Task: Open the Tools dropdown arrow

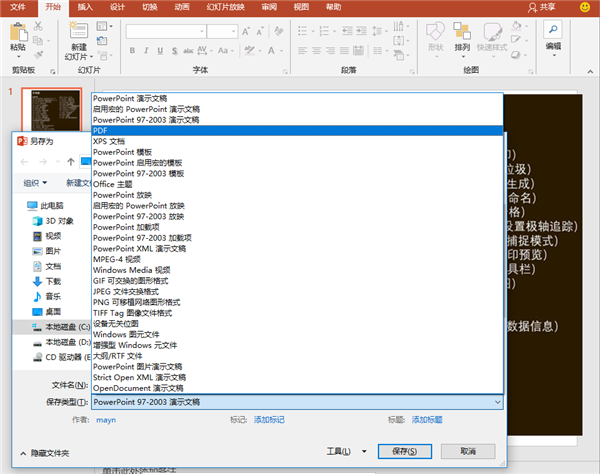Action: (x=364, y=451)
